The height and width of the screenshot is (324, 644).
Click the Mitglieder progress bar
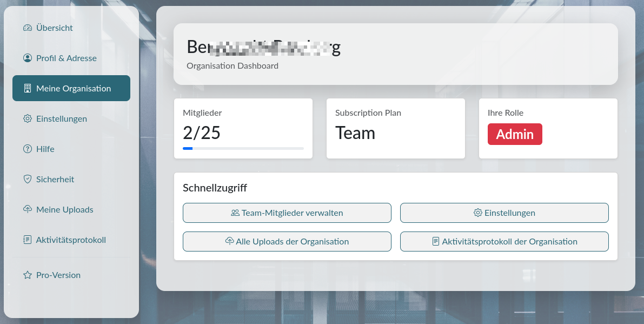[x=243, y=148]
